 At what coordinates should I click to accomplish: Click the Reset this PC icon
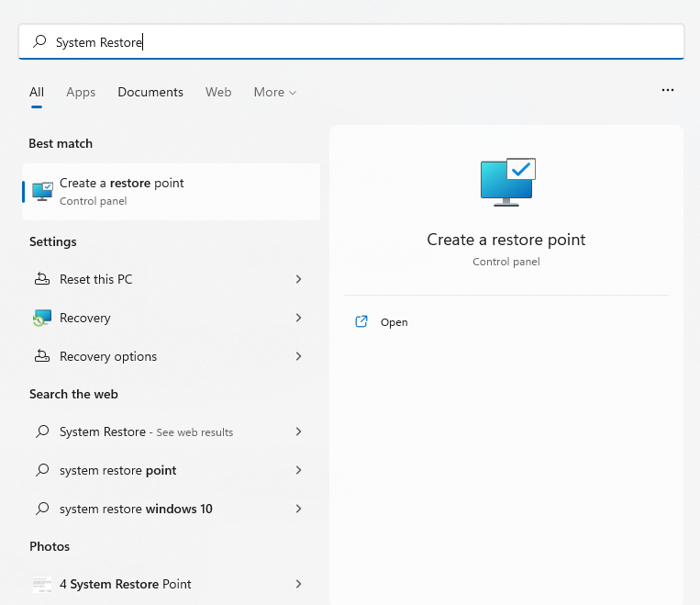[x=42, y=279]
